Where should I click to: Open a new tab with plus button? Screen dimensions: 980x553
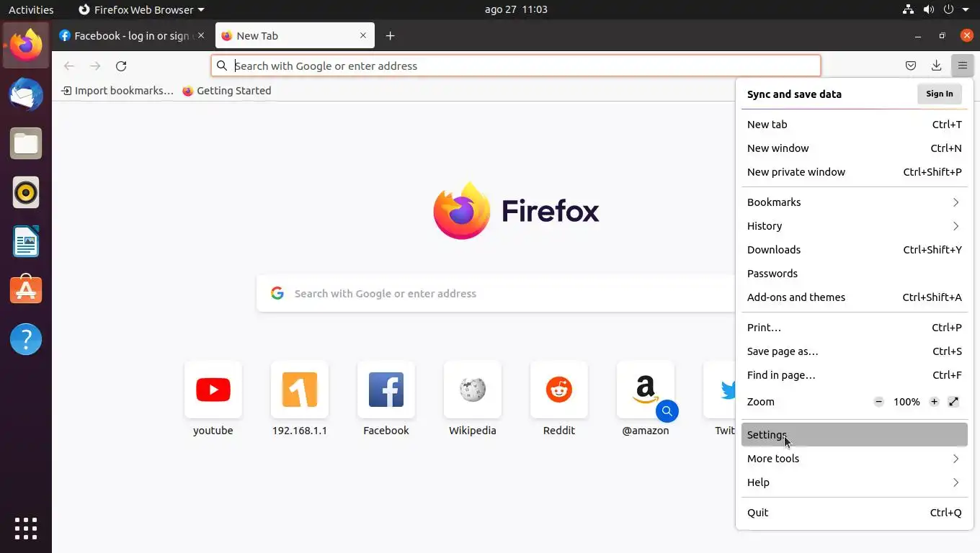(390, 35)
